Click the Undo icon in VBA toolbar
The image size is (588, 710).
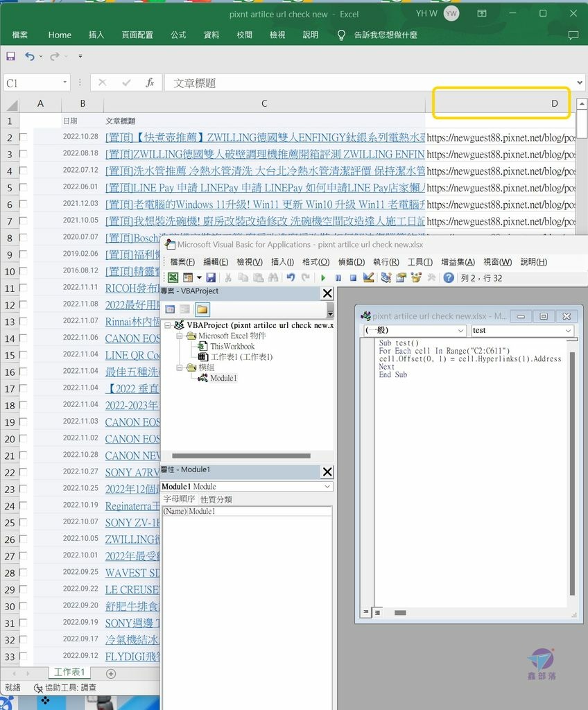click(291, 277)
